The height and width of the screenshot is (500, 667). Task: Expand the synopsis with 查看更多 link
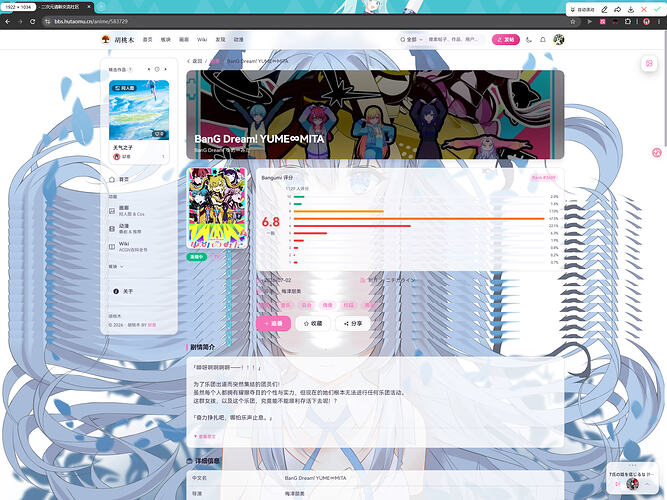point(205,437)
